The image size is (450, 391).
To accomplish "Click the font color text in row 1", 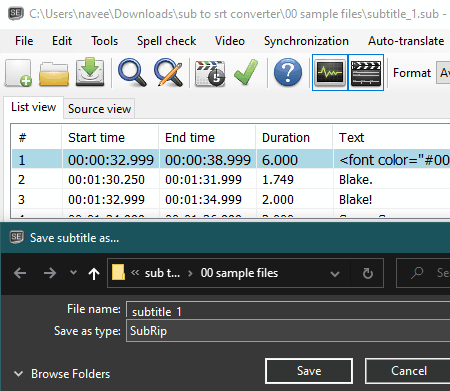I will click(394, 160).
